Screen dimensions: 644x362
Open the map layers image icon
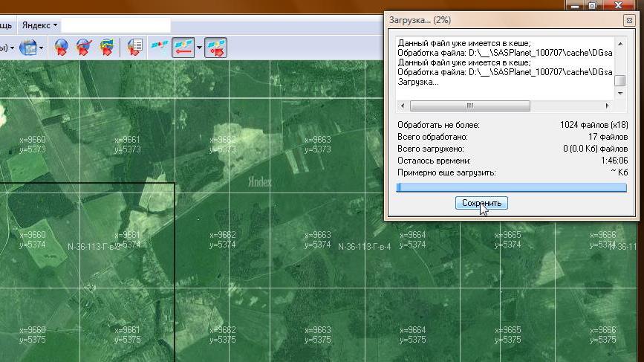tap(27, 48)
